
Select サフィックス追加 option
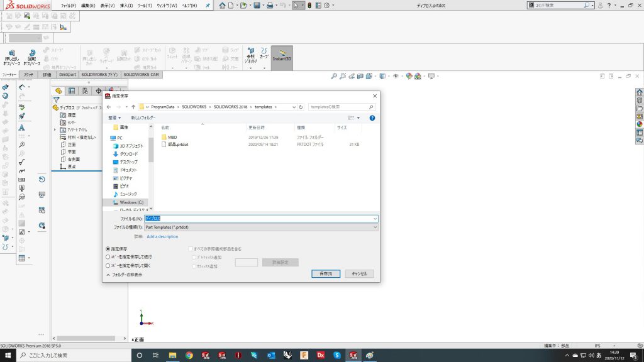(194, 266)
